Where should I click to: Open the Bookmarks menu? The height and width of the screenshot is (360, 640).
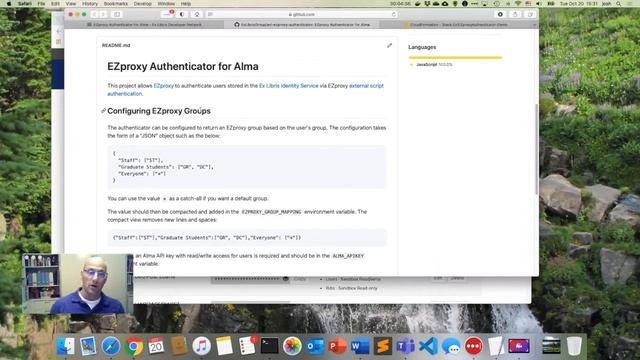(116, 3)
